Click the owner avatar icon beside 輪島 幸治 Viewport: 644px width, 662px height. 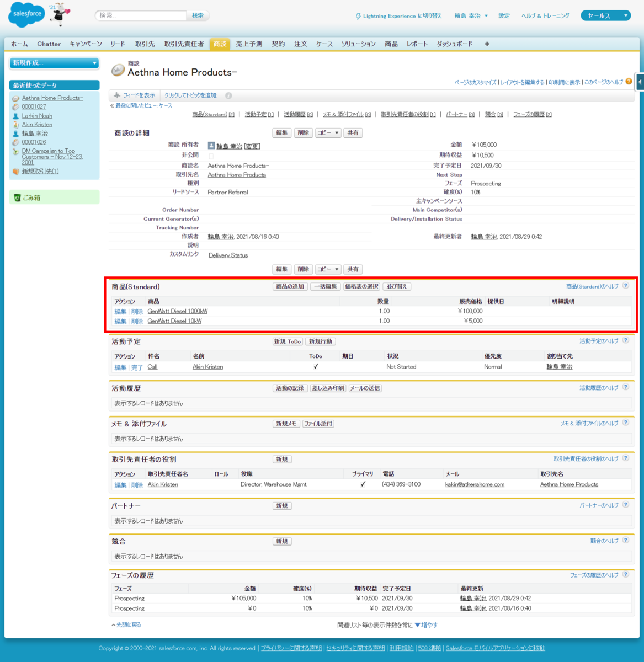click(211, 146)
